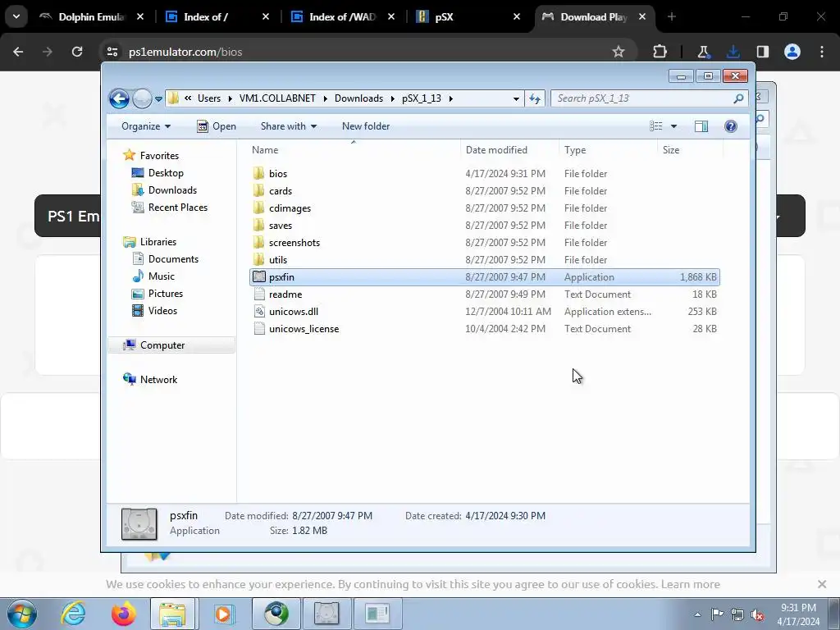Open the bios folder
Viewport: 840px width, 630px height.
click(x=277, y=174)
